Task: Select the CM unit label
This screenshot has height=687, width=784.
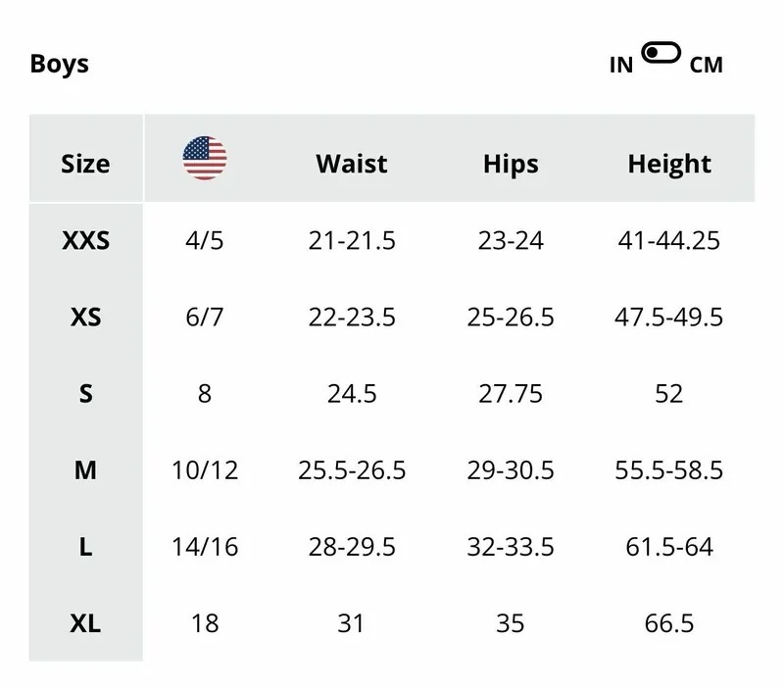Action: 706,65
